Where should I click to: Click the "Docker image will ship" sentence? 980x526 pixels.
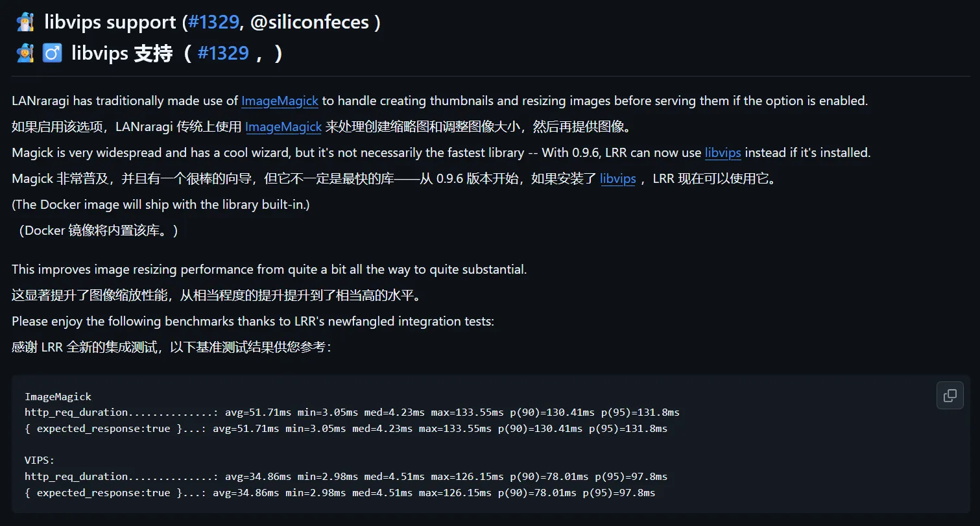coord(161,205)
